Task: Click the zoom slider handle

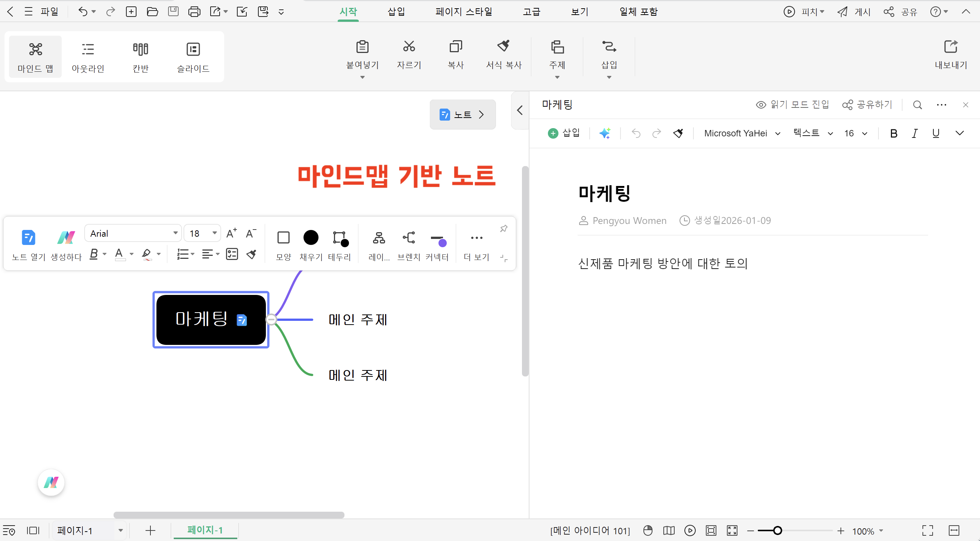Action: click(x=778, y=530)
